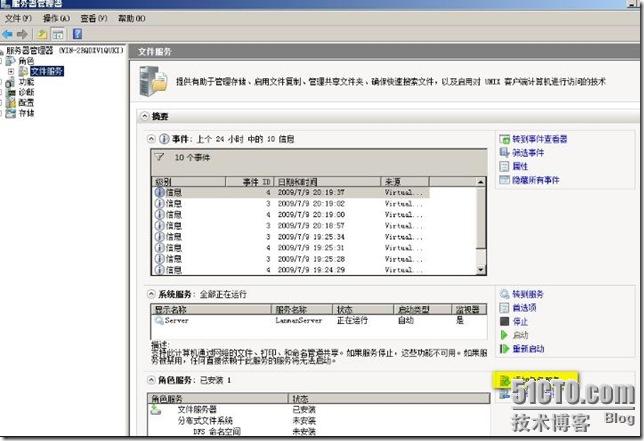Sort events by 事件 ID column
The image size is (644, 441).
click(249, 182)
